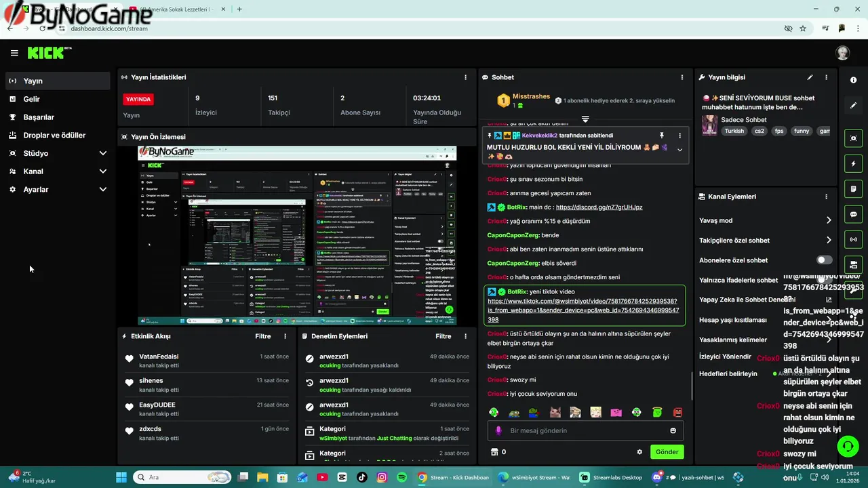868x488 pixels.
Task: Open new browser tab plus button
Action: coord(239,9)
